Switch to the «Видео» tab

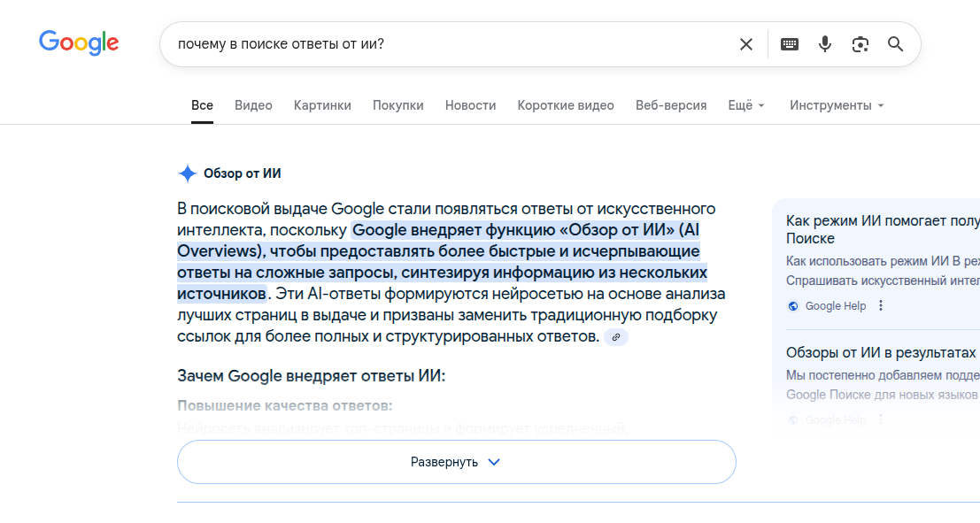click(x=253, y=105)
